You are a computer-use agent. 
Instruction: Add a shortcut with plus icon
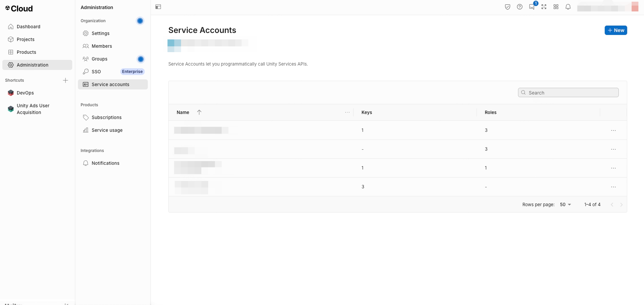pyautogui.click(x=66, y=80)
